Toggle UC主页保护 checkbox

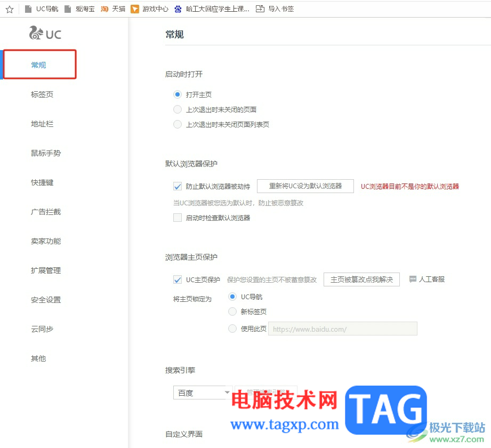tap(178, 279)
